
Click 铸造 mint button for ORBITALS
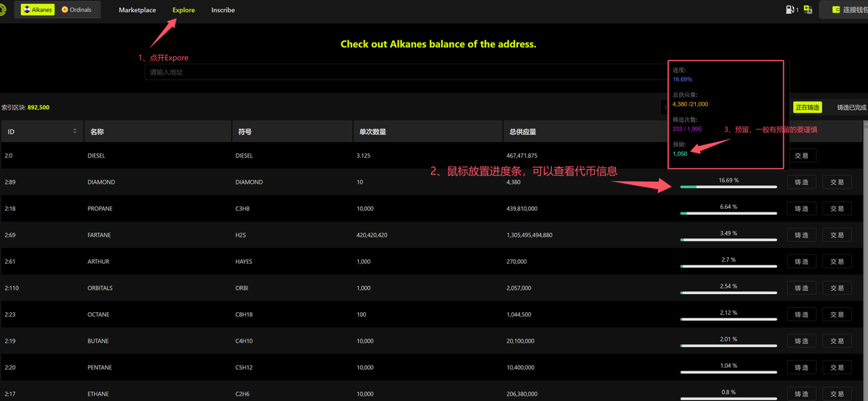click(x=801, y=288)
